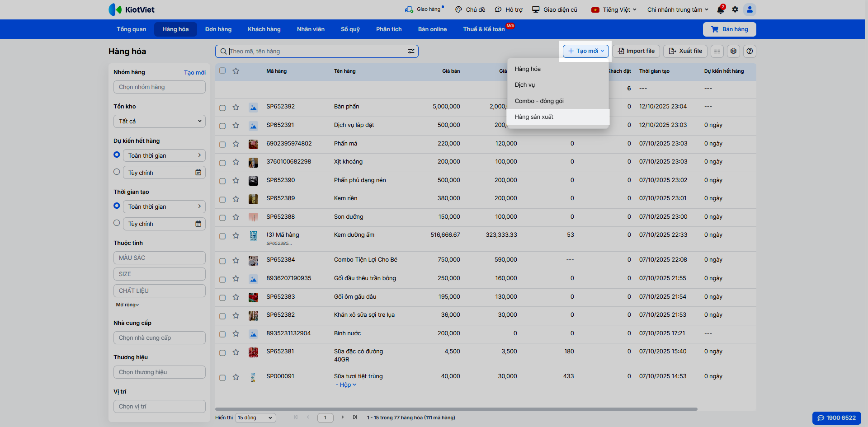868x427 pixels.
Task: Open the Tạo mới dropdown button
Action: pos(586,51)
